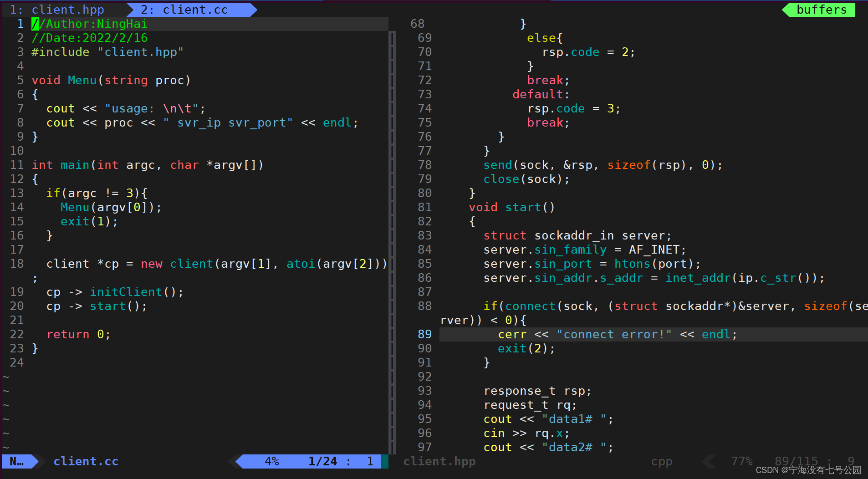Click the new client(argv[1], ...) line
868x479 pixels.
[x=217, y=264]
